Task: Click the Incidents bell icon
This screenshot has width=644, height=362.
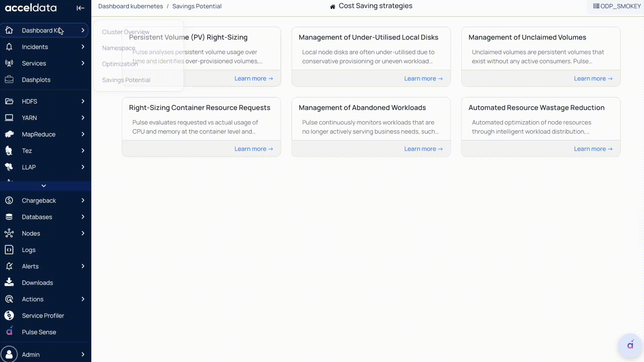Action: tap(9, 47)
